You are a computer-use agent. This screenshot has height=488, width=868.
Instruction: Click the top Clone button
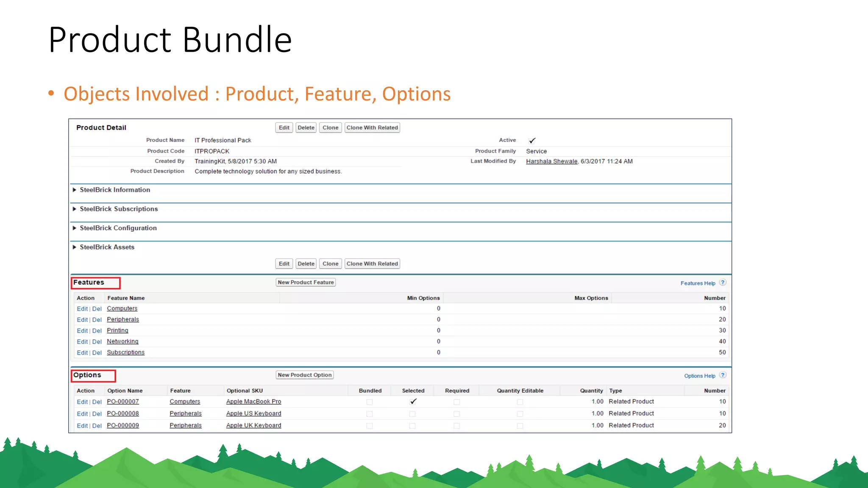point(331,128)
